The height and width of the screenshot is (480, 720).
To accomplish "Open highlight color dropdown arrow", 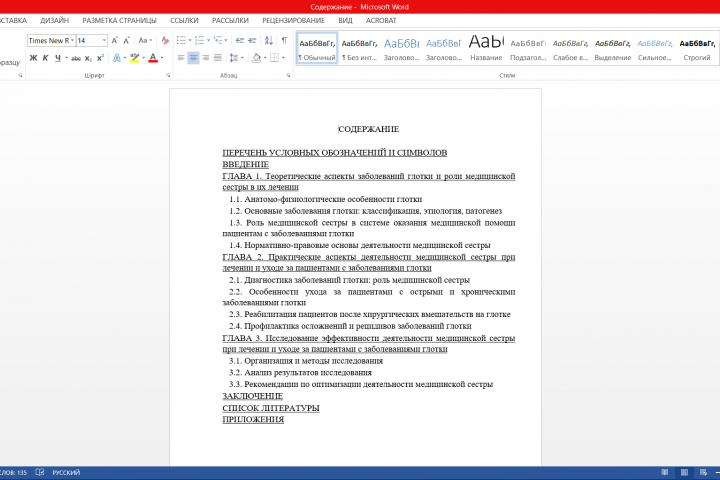I will [x=144, y=58].
